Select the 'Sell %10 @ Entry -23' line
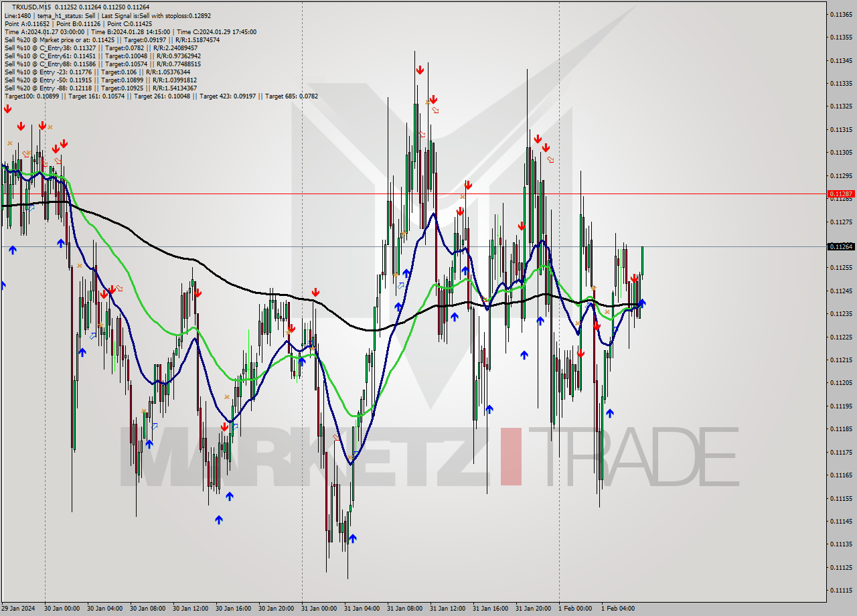The height and width of the screenshot is (616, 857). (x=97, y=72)
